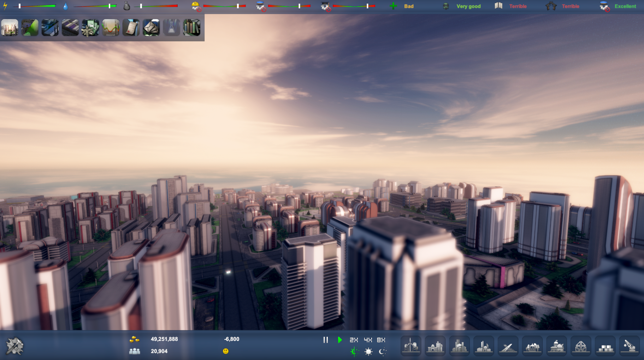Viewport: 644px width, 360px height.
Task: Open the mail envelopes icon
Action: (151, 28)
